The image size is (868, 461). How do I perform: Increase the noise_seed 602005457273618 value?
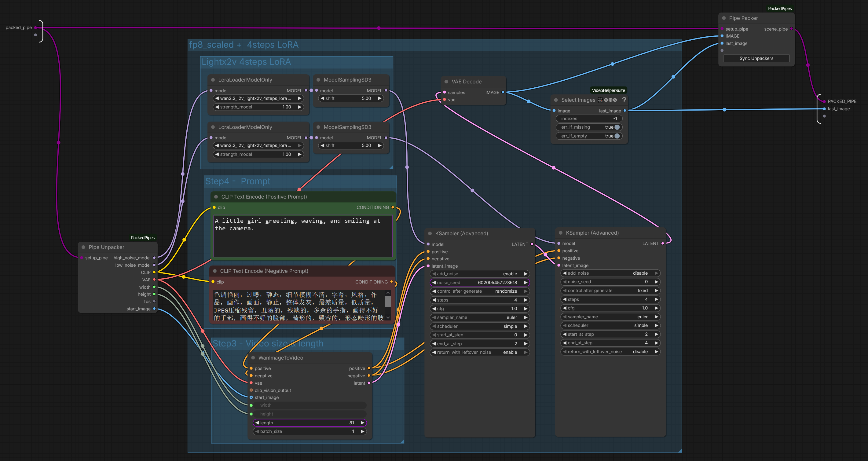(x=526, y=282)
